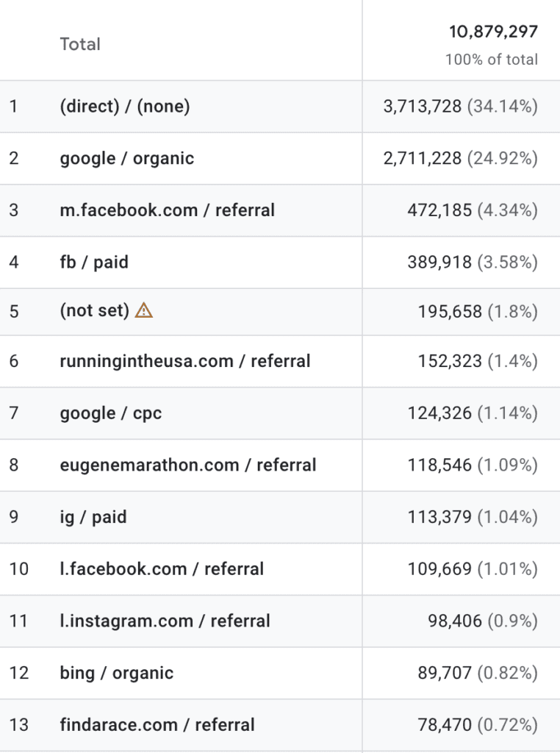Select the bing / organic row
560x753 pixels.
280,674
